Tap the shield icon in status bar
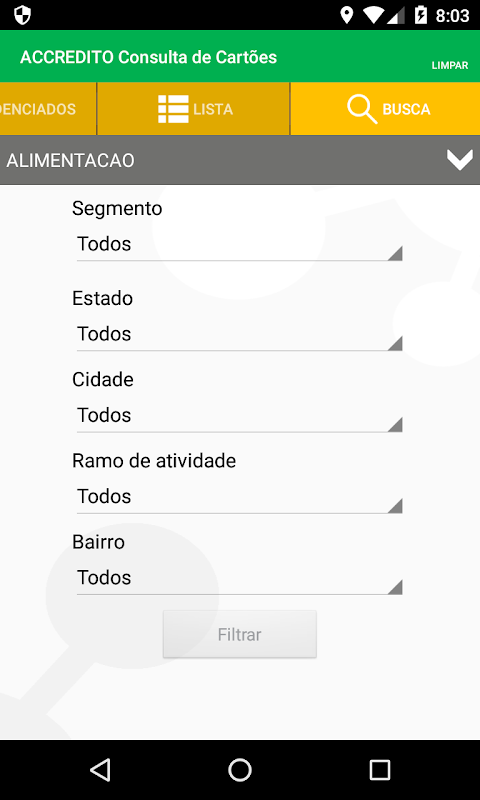This screenshot has height=800, width=480. [22, 15]
